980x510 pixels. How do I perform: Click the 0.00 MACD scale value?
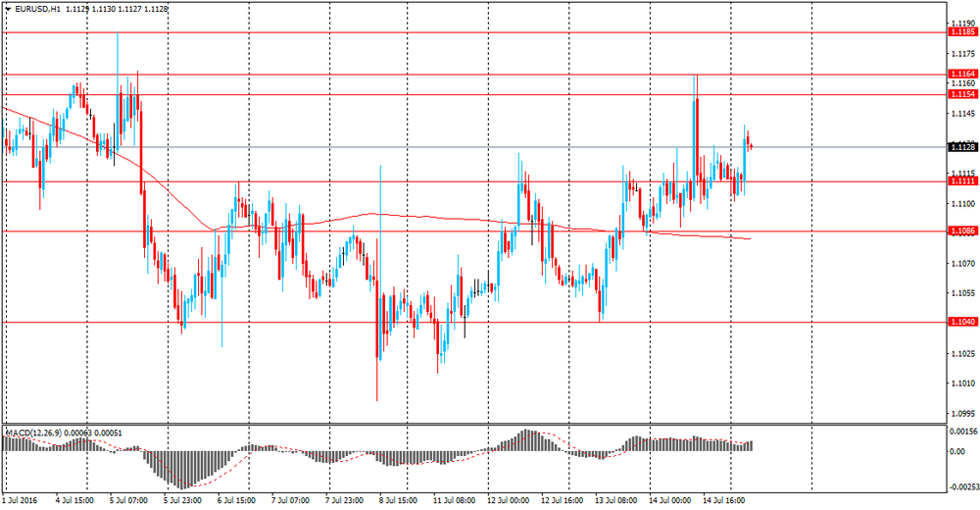click(958, 451)
